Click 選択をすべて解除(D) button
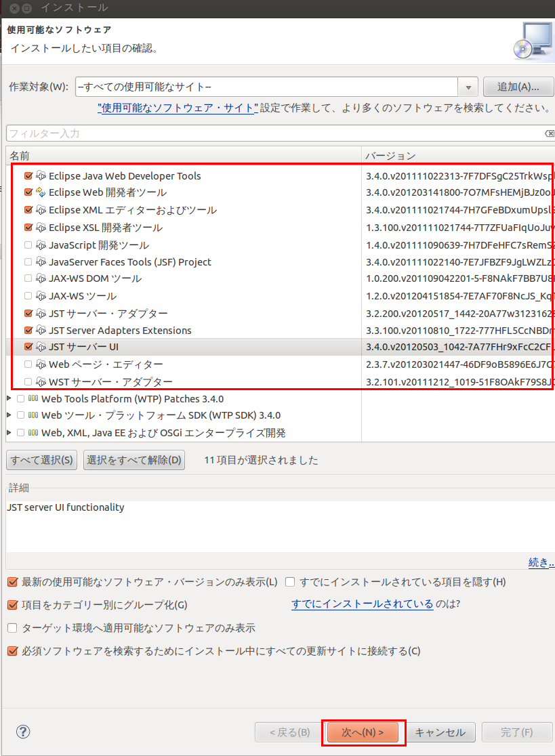Image resolution: width=555 pixels, height=756 pixels. click(x=134, y=460)
